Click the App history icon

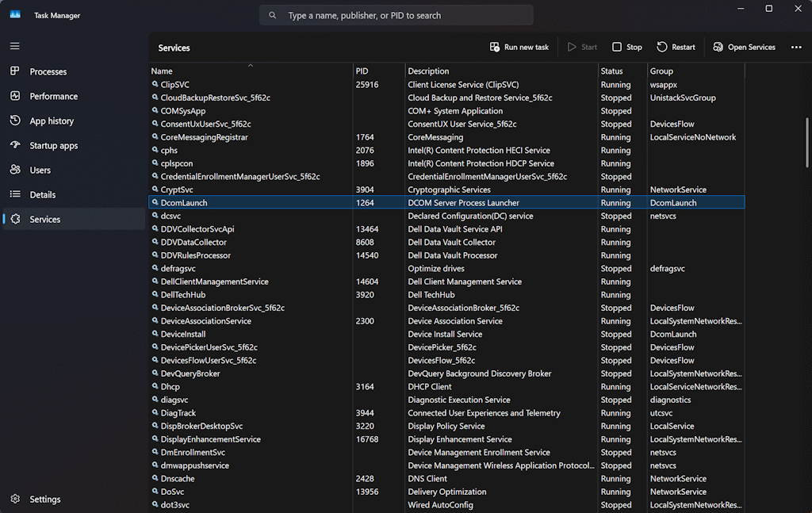15,121
